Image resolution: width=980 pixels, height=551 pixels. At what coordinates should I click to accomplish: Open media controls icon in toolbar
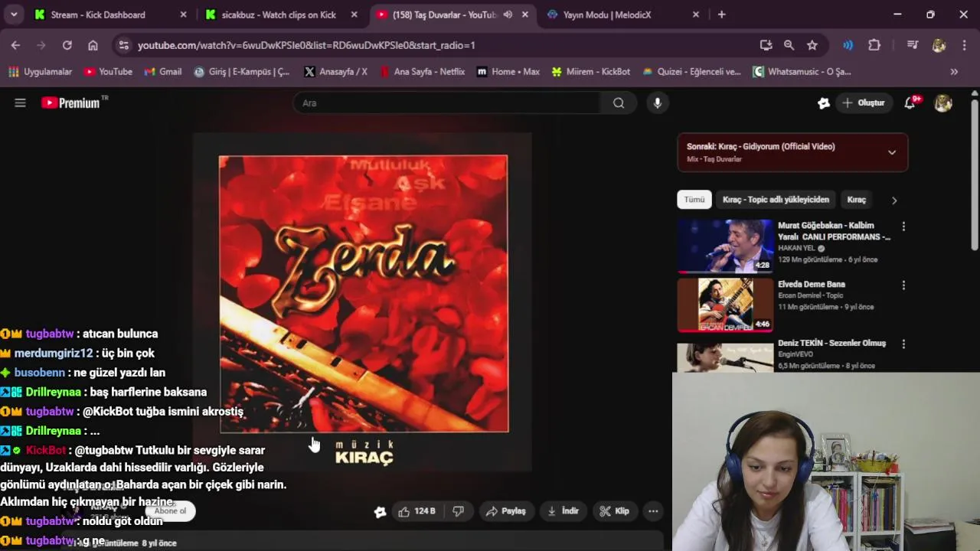pyautogui.click(x=912, y=45)
